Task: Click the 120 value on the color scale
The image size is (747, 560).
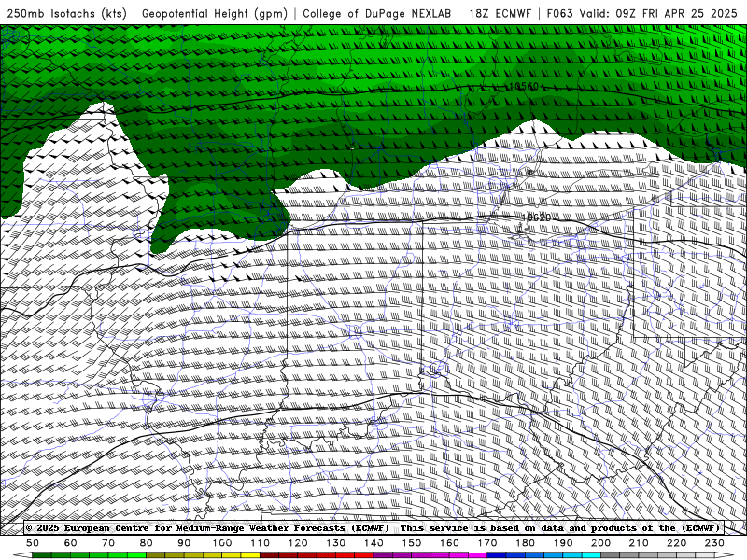Action: click(298, 543)
